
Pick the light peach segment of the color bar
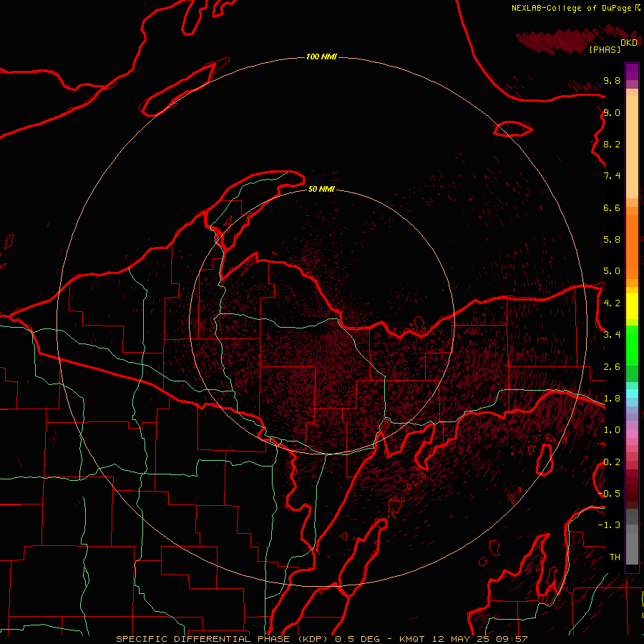[632, 147]
